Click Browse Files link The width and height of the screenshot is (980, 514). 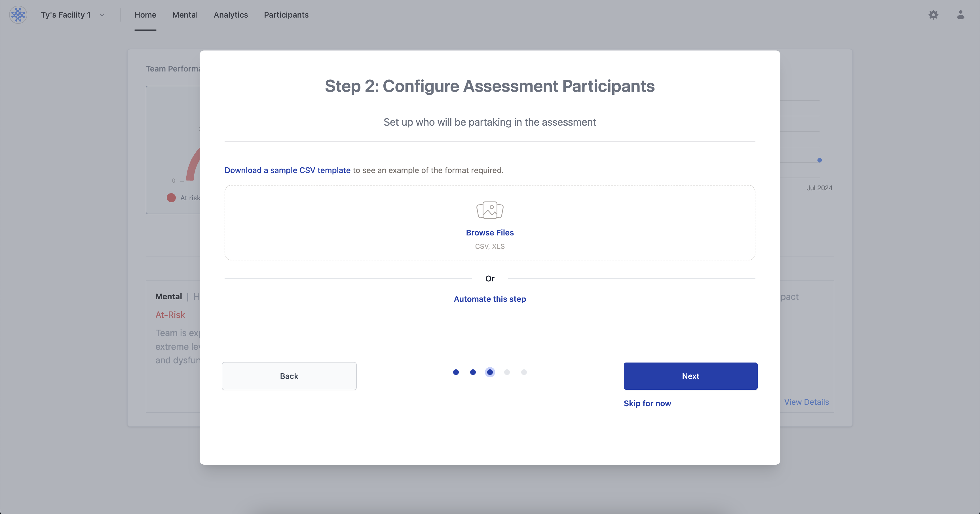[490, 232]
